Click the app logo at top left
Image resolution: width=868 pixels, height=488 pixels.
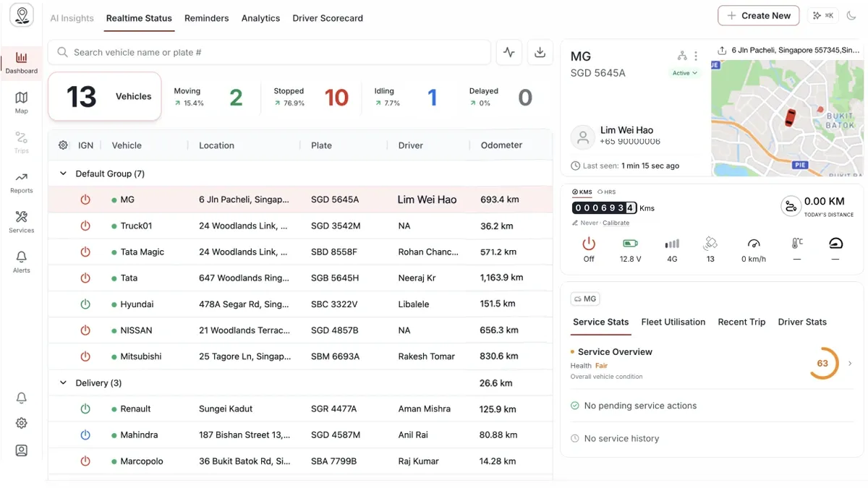coord(22,16)
